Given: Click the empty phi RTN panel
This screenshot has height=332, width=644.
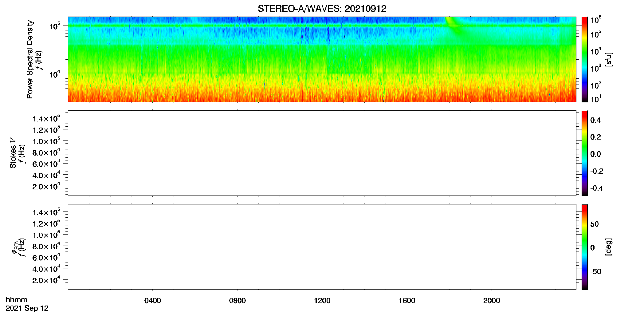Looking at the screenshot, I should pyautogui.click(x=322, y=247).
